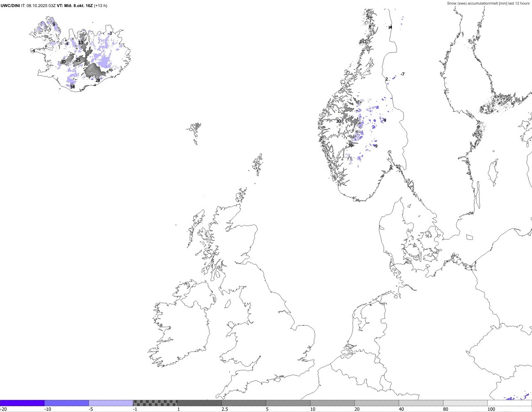Image resolution: width=532 pixels, height=412 pixels.
Task: Click the -1 legend tick label
Action: [135, 409]
